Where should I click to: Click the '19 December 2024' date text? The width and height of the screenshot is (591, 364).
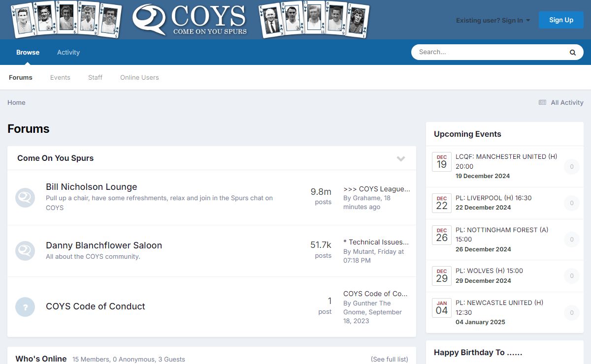[x=483, y=176]
